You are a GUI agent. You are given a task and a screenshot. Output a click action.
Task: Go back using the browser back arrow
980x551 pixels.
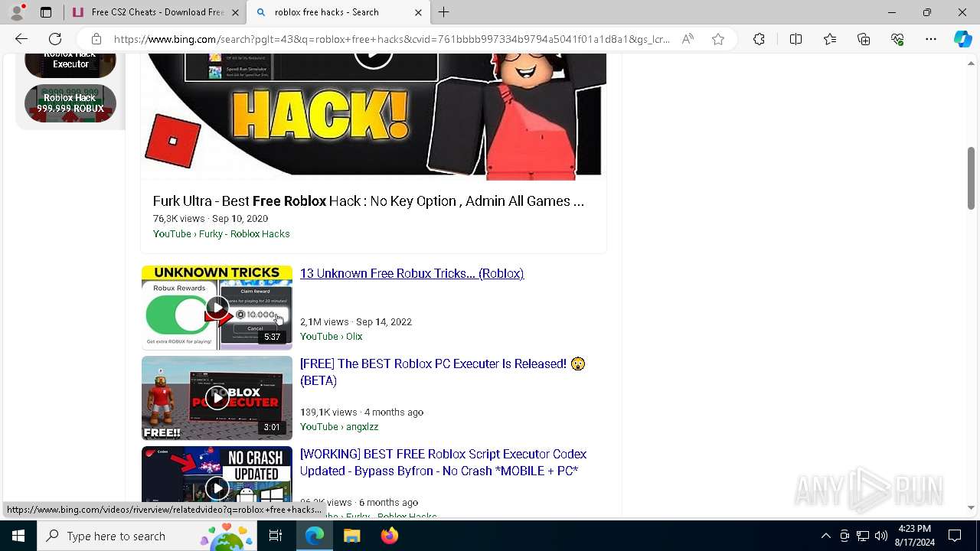click(21, 39)
